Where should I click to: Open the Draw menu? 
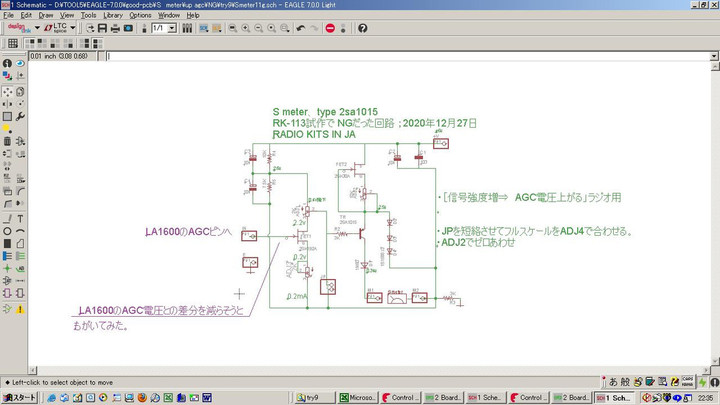46,15
